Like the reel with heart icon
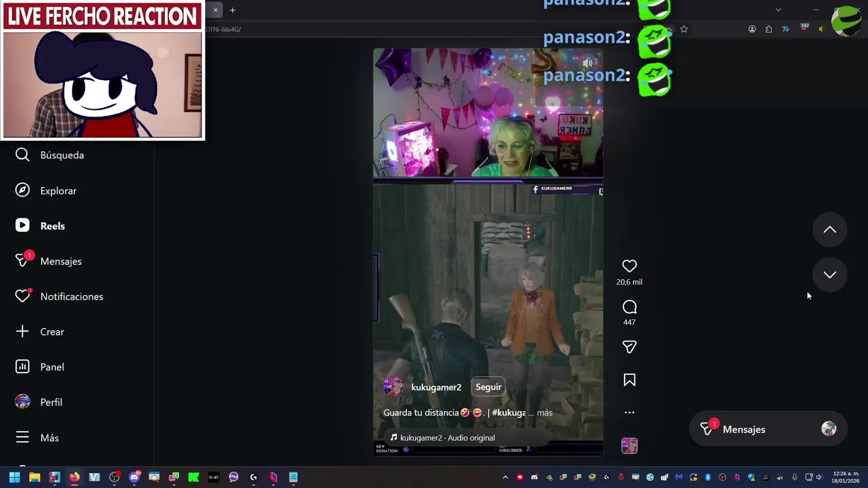 click(x=629, y=266)
